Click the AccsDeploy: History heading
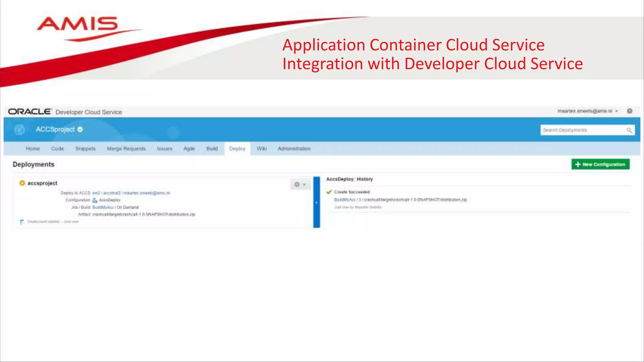 click(349, 179)
